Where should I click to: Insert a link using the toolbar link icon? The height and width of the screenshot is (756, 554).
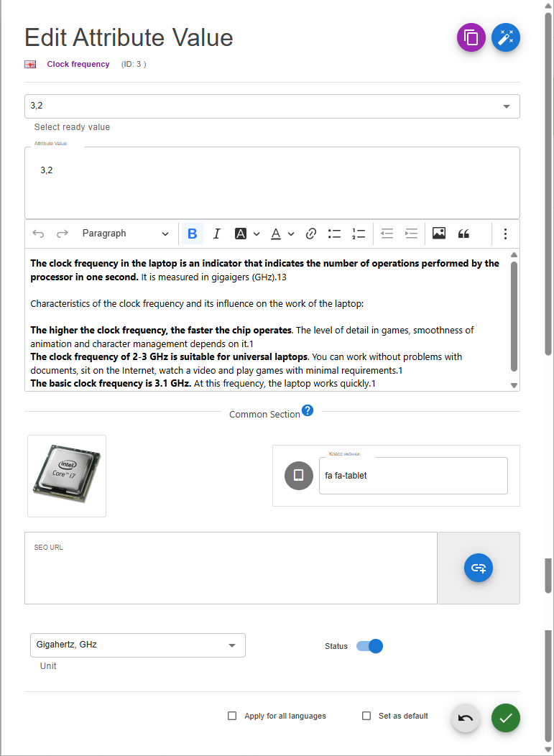click(x=311, y=234)
